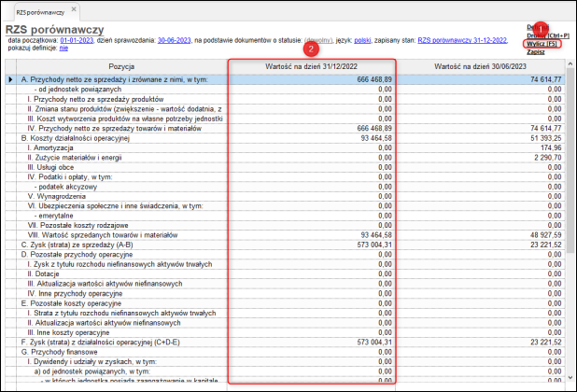The height and width of the screenshot is (392, 577).
Task: Close the RZS porównawczy tab
Action: (x=74, y=9)
